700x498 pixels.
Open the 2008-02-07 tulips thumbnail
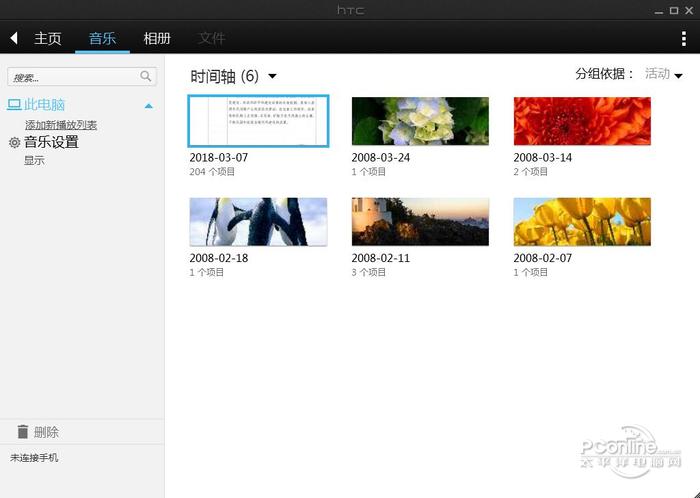[582, 222]
